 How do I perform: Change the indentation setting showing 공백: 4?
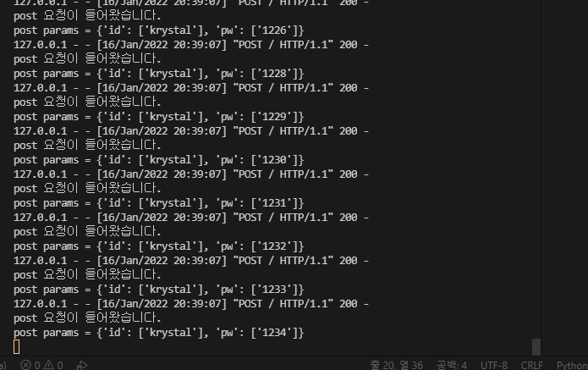(452, 365)
